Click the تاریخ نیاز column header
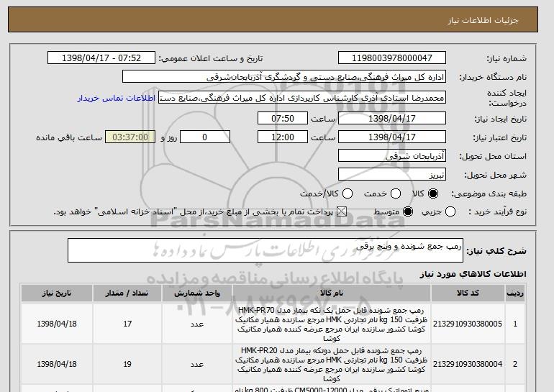The width and height of the screenshot is (554, 392). (x=57, y=293)
